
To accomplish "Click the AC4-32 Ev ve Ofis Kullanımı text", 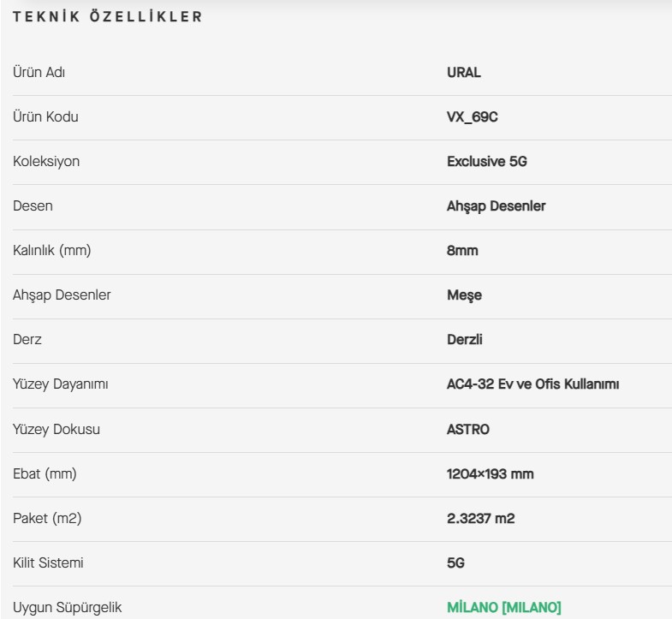I will coord(533,384).
